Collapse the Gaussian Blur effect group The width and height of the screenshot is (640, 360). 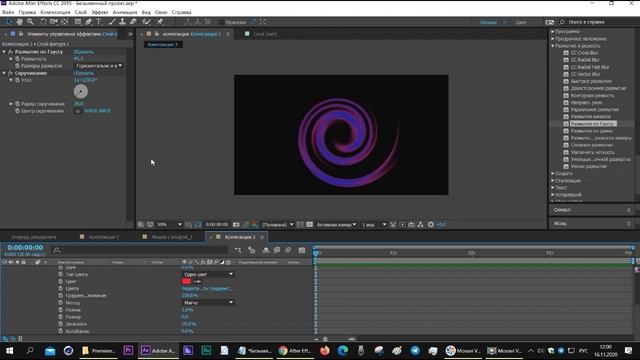(4, 52)
